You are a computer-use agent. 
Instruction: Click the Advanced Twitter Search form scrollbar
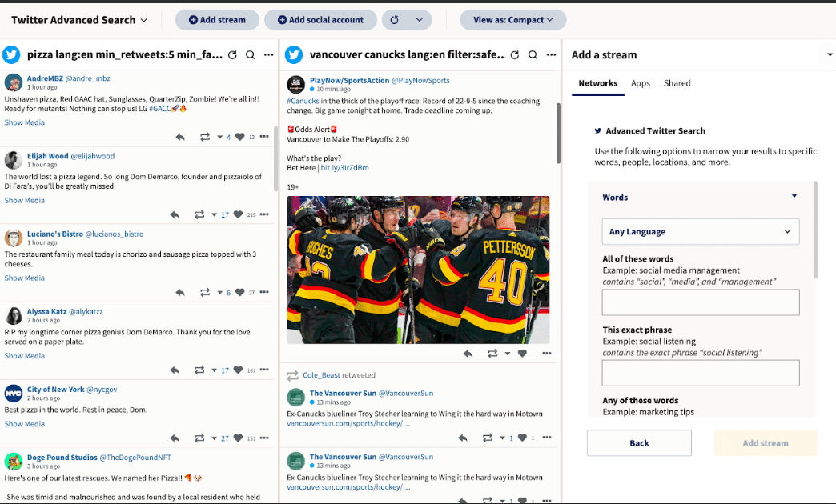click(x=815, y=230)
